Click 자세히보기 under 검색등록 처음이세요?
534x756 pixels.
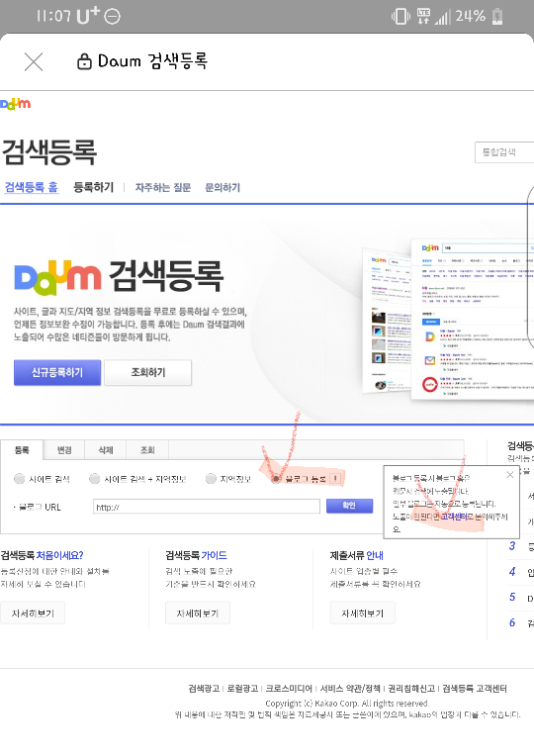[x=33, y=613]
